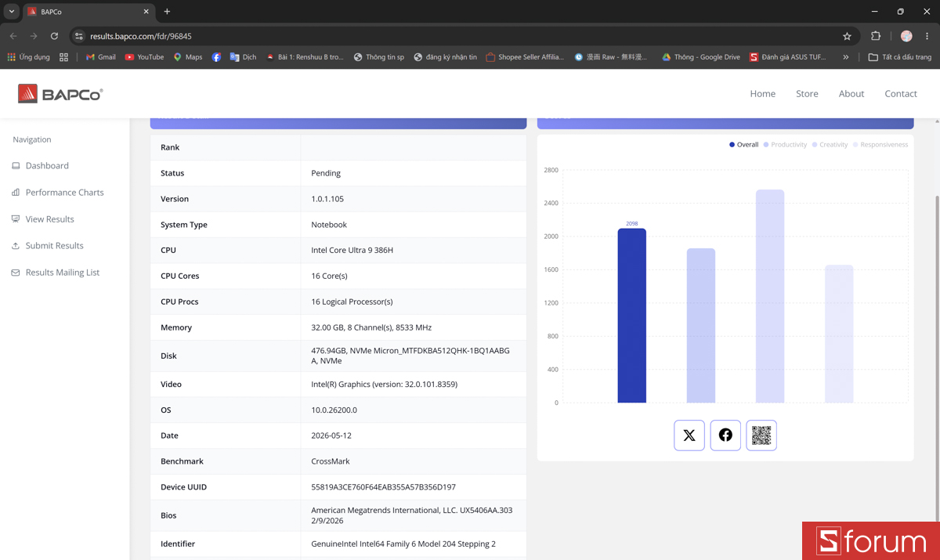Viewport: 940px width, 560px height.
Task: Click the System Type value Notebook
Action: click(329, 225)
